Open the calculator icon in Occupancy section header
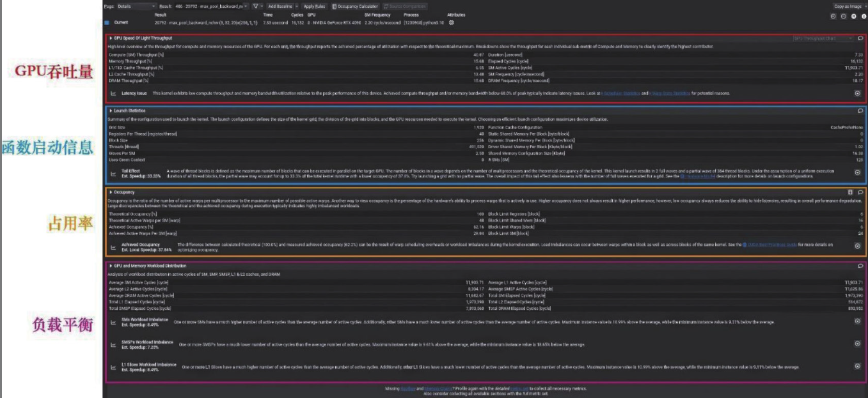 [850, 192]
